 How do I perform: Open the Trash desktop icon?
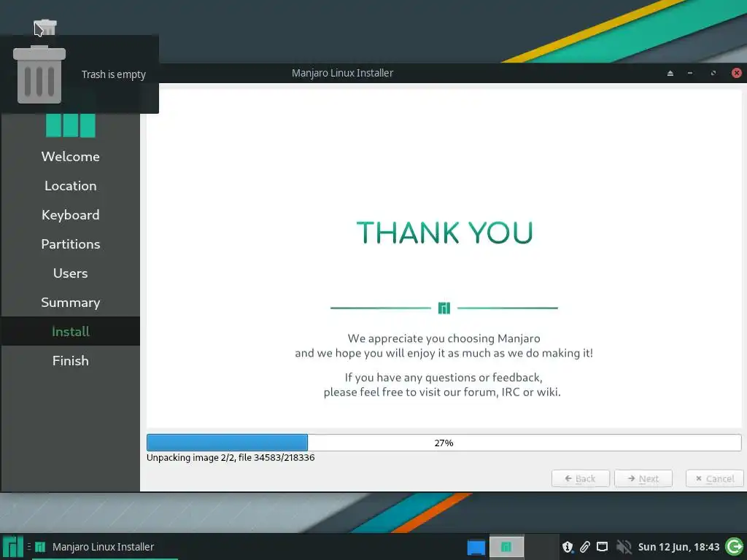coord(45,27)
